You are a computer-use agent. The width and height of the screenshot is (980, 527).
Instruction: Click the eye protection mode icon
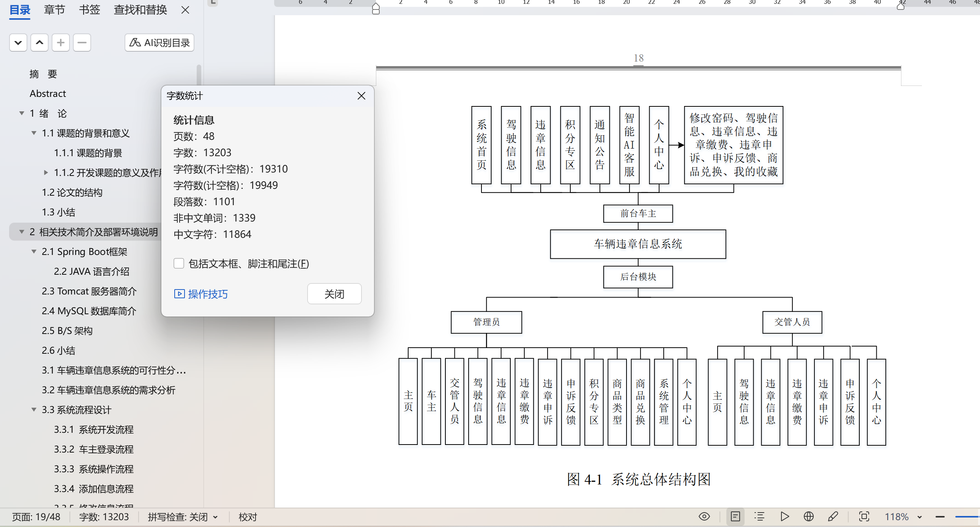tap(704, 516)
